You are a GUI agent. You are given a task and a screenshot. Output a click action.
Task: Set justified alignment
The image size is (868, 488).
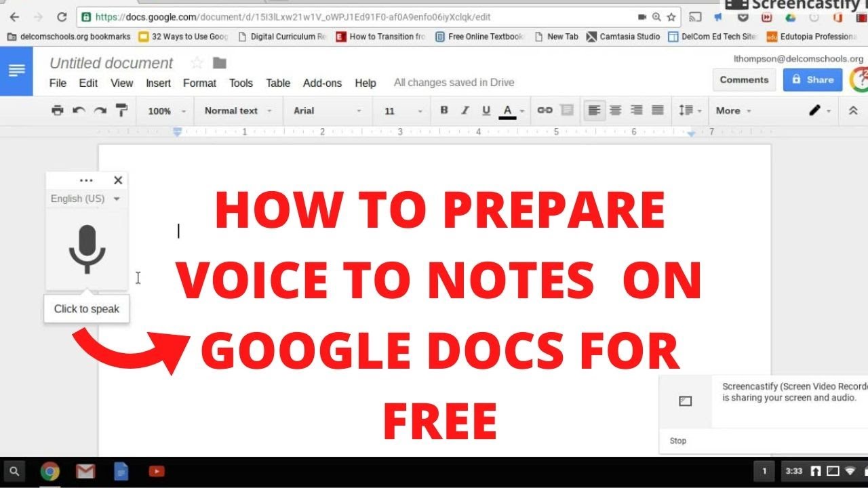[x=657, y=110]
